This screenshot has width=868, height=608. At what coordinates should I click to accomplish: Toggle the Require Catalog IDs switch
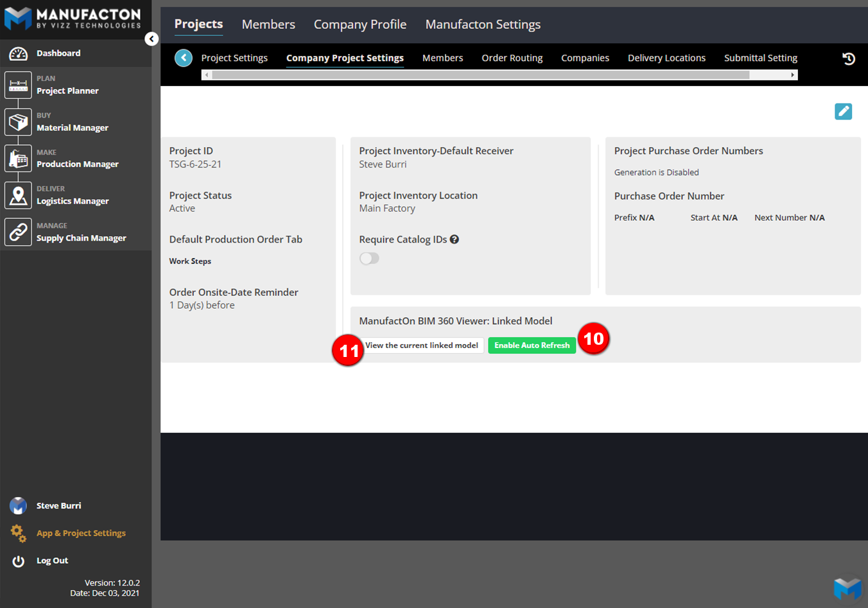pyautogui.click(x=369, y=258)
